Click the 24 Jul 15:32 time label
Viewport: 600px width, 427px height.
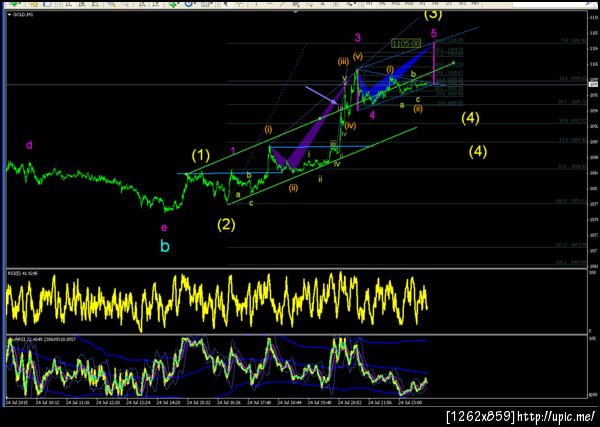pos(199,403)
